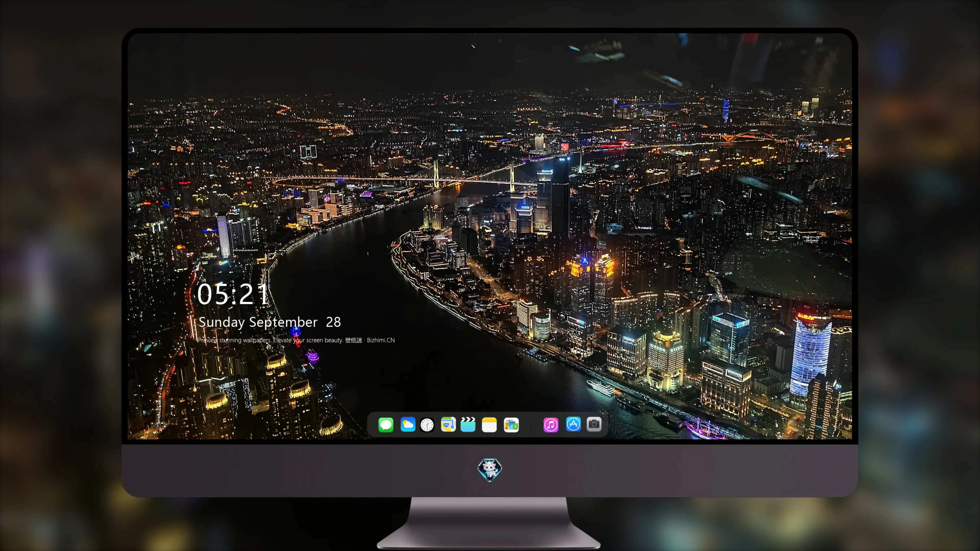Launch the Maps app from the dock
Image resolution: width=980 pixels, height=551 pixels.
point(448,424)
